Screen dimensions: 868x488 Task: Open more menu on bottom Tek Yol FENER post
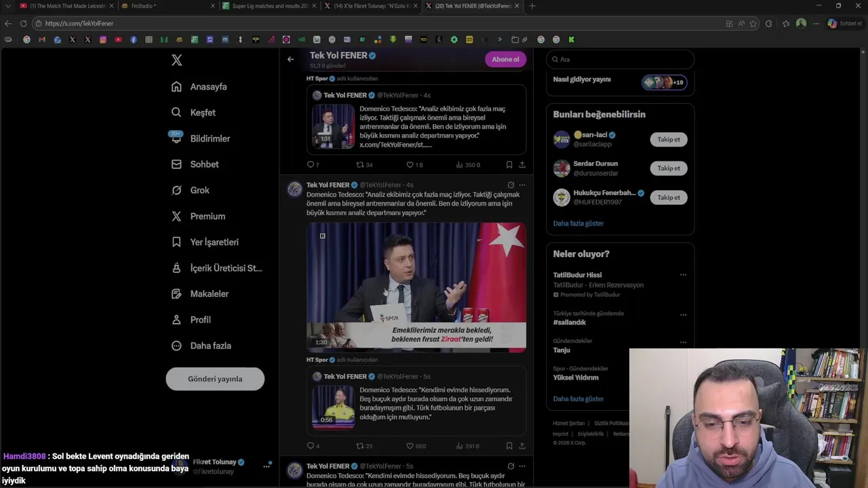pyautogui.click(x=522, y=466)
